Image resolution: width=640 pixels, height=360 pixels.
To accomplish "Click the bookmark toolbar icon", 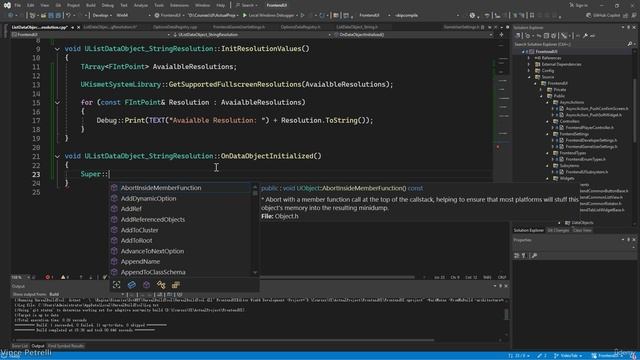I will pos(532,16).
